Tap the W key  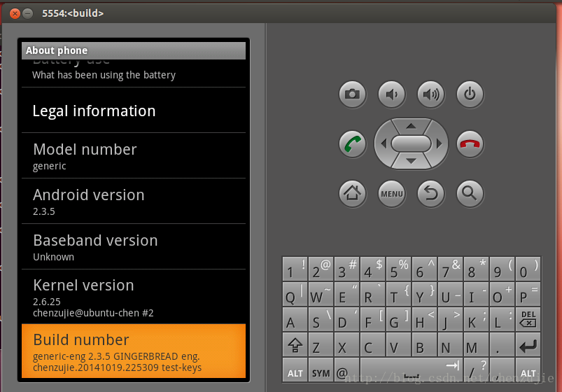coord(321,294)
